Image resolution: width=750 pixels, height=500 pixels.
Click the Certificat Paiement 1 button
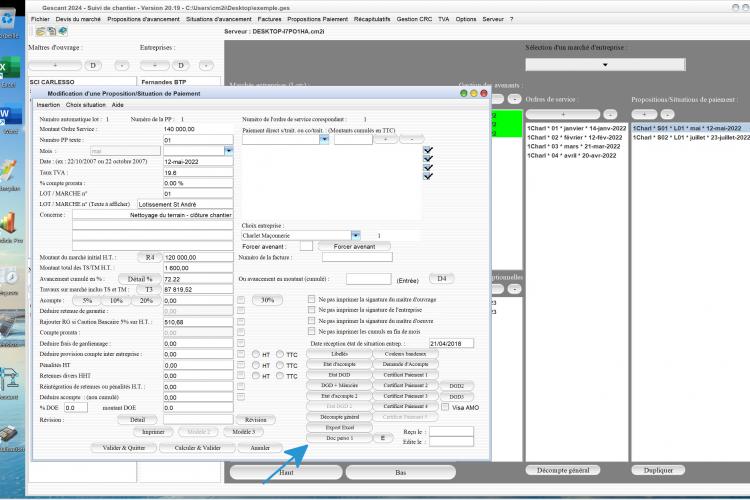coord(405,375)
